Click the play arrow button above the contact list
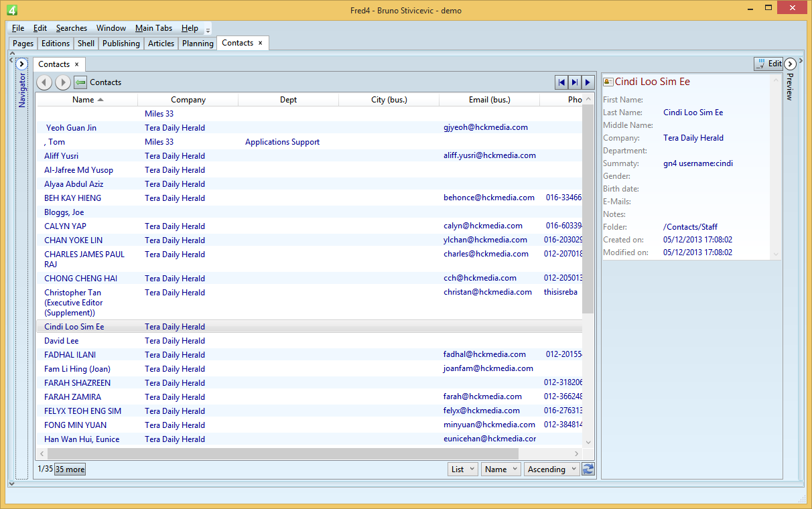812x509 pixels. [588, 82]
